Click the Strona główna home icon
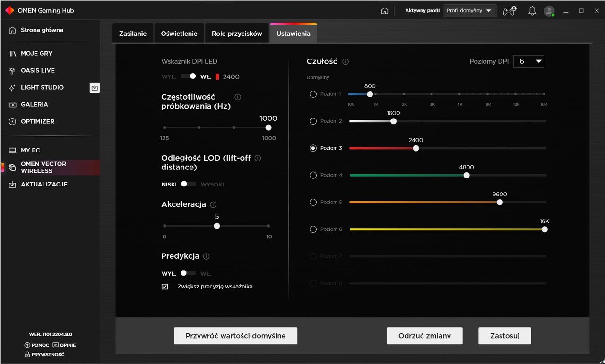 point(12,30)
